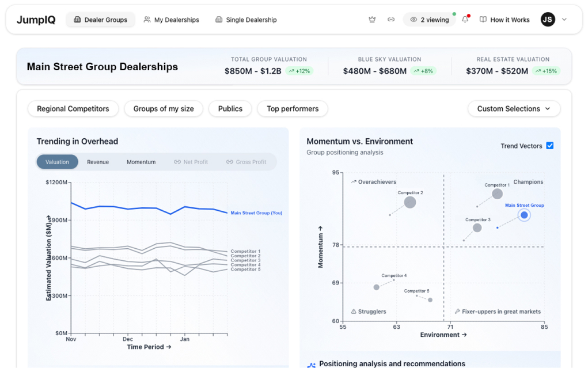This screenshot has height=368, width=588.
Task: Click the Main Street Group bubble
Action: [x=523, y=215]
